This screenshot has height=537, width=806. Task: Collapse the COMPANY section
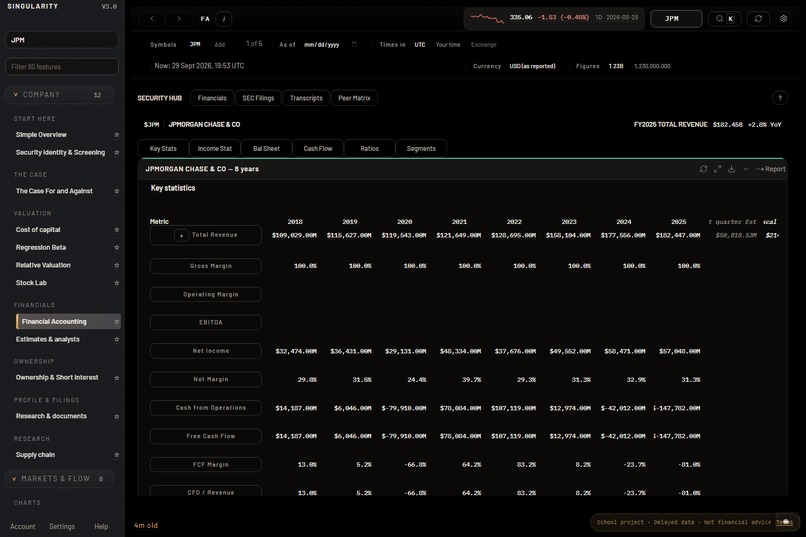coord(60,95)
